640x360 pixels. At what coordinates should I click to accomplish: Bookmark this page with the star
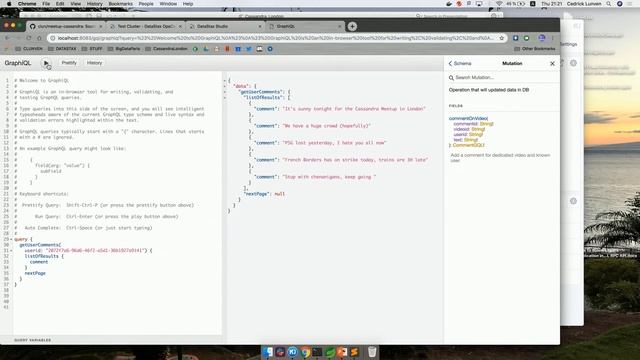coord(502,38)
